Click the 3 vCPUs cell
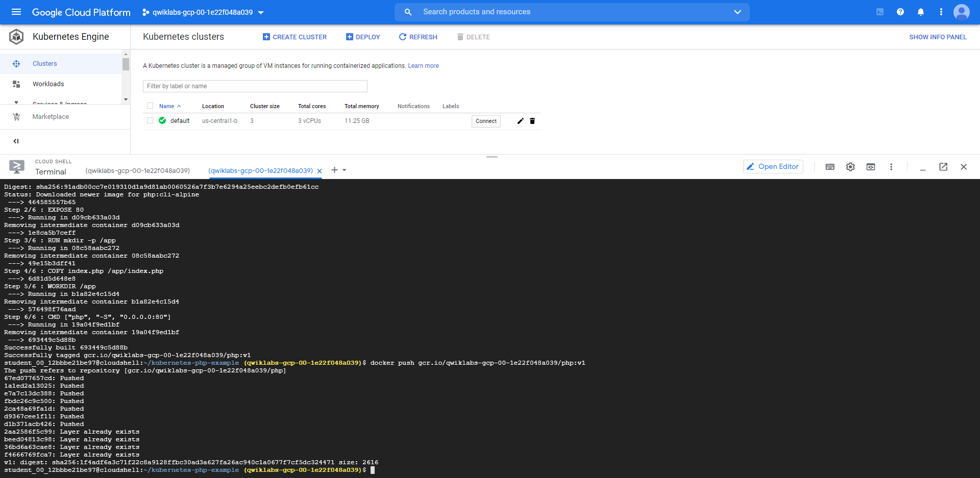 (x=309, y=121)
